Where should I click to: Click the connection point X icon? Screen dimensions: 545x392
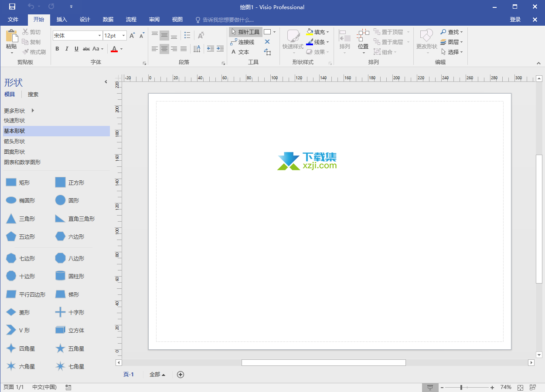(x=267, y=42)
